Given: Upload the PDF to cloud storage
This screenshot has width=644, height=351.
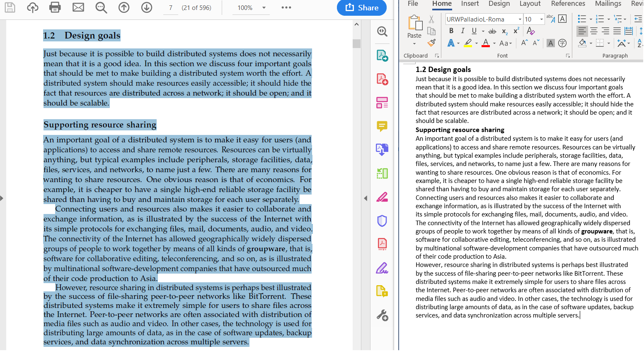Looking at the screenshot, I should [32, 7].
